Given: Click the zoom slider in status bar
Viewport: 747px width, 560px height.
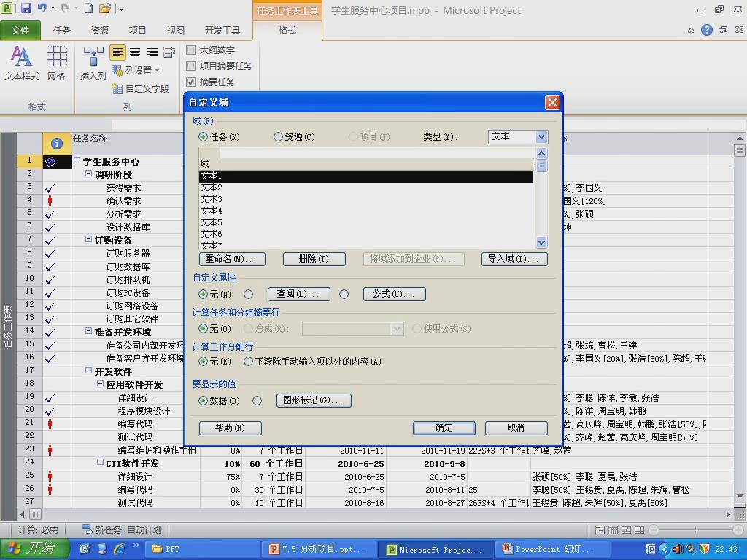Looking at the screenshot, I should [x=695, y=530].
